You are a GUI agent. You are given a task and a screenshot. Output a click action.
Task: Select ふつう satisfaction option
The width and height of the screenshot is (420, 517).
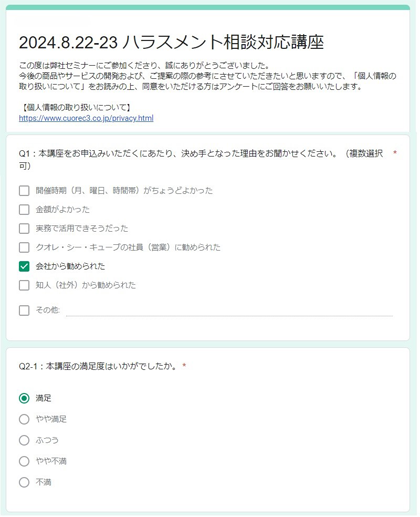(24, 441)
